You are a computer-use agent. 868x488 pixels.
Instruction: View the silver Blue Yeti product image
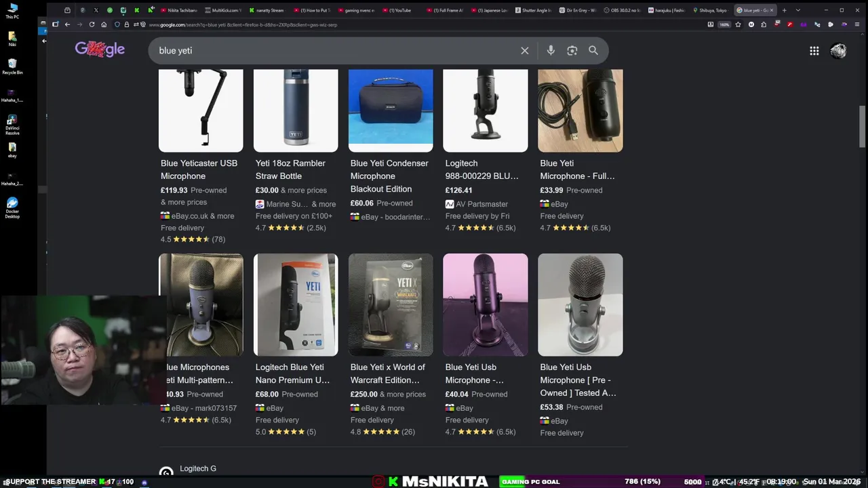(x=580, y=305)
